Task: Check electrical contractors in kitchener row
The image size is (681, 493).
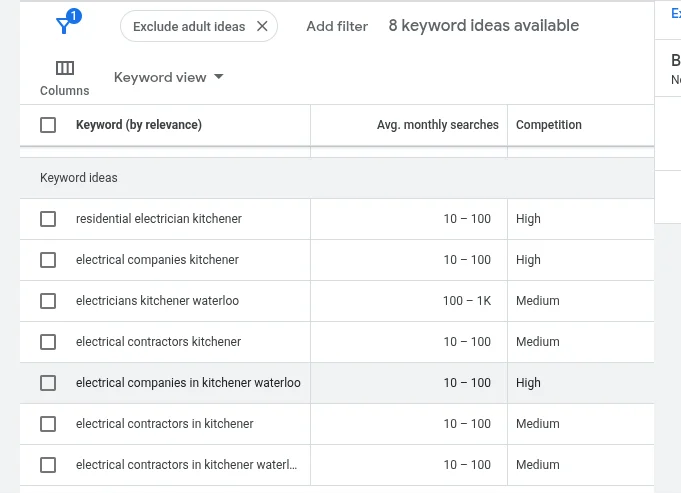Action: [x=48, y=424]
